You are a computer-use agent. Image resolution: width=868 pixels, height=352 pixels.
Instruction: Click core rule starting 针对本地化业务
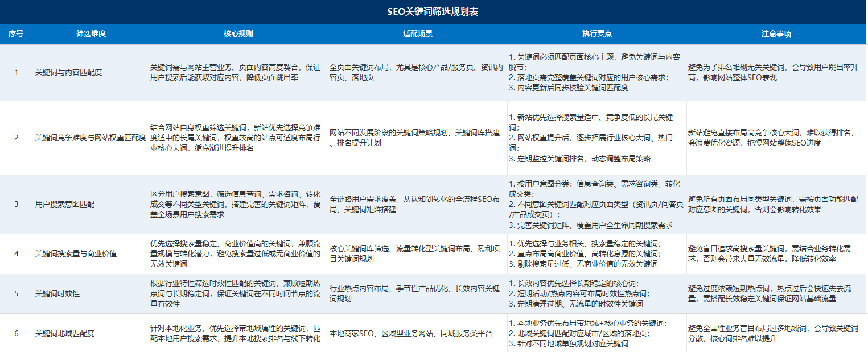click(x=238, y=333)
